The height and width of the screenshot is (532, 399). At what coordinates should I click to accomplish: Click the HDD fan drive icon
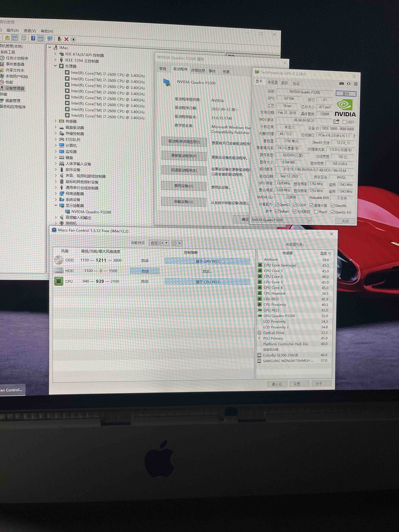click(x=59, y=271)
